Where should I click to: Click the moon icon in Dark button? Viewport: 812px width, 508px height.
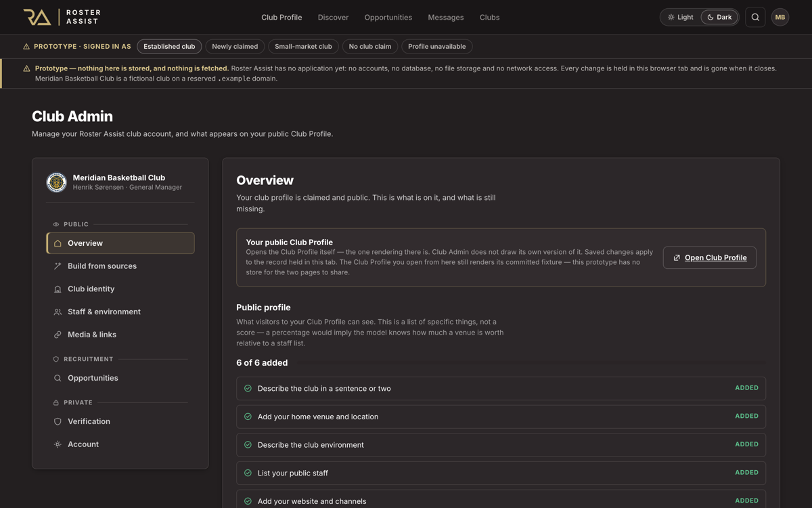(x=710, y=17)
